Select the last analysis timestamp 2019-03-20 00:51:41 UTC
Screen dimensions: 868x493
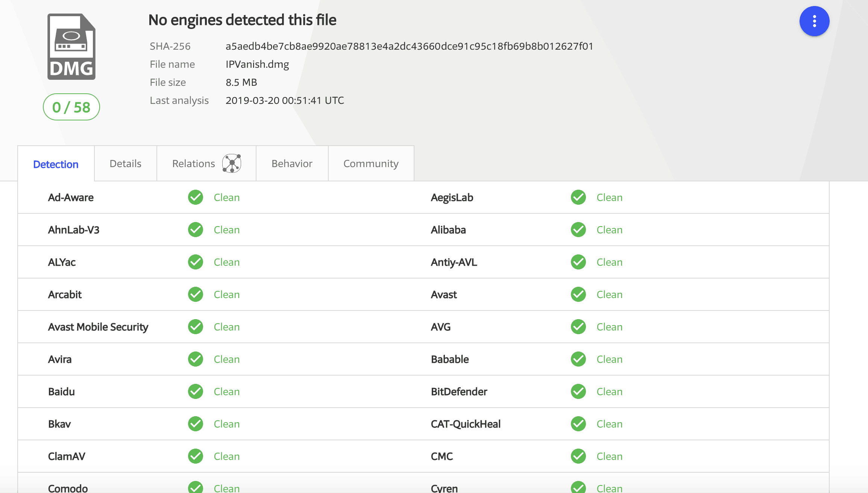285,100
